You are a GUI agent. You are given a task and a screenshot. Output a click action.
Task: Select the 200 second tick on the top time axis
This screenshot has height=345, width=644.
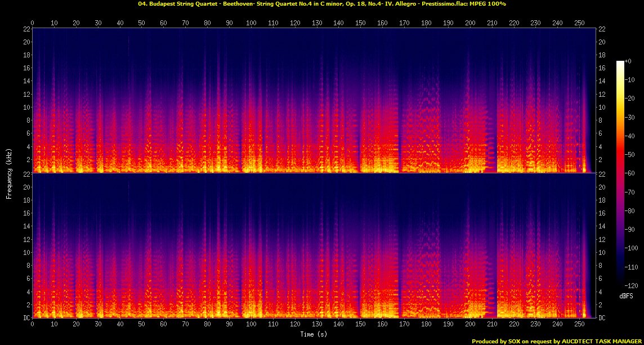(470, 23)
